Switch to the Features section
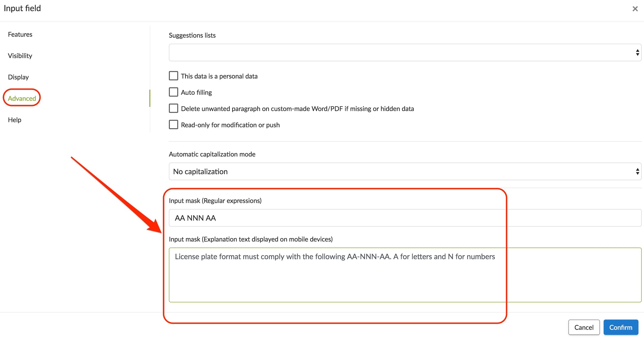 click(20, 34)
